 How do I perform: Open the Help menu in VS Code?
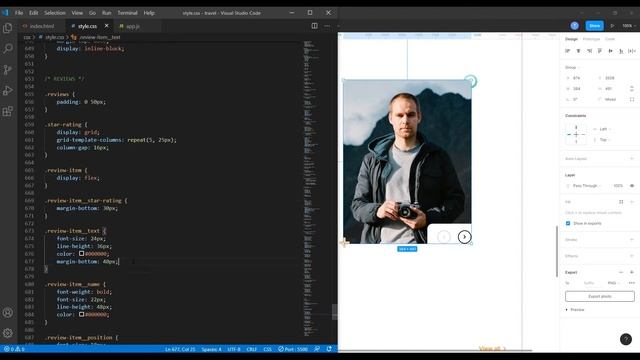(x=149, y=13)
